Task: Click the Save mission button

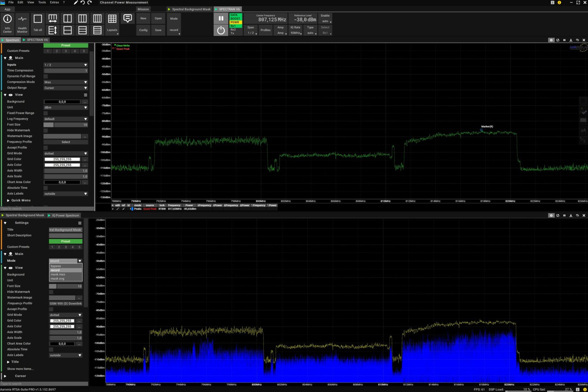Action: (158, 30)
